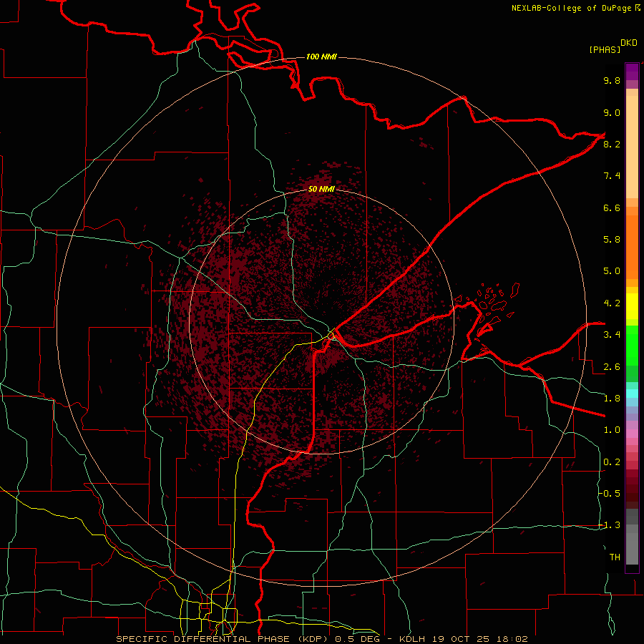Click the 9.8 value on color scale

click(x=612, y=80)
